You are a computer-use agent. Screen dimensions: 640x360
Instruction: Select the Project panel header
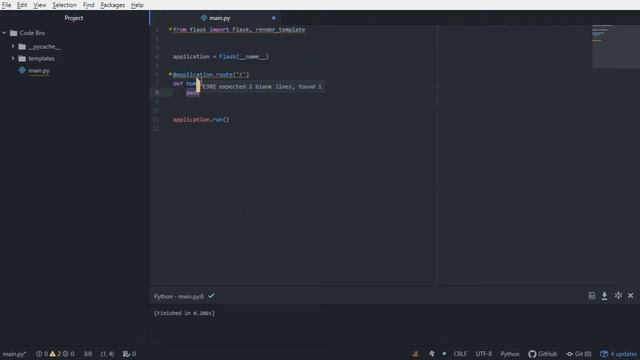pos(74,18)
